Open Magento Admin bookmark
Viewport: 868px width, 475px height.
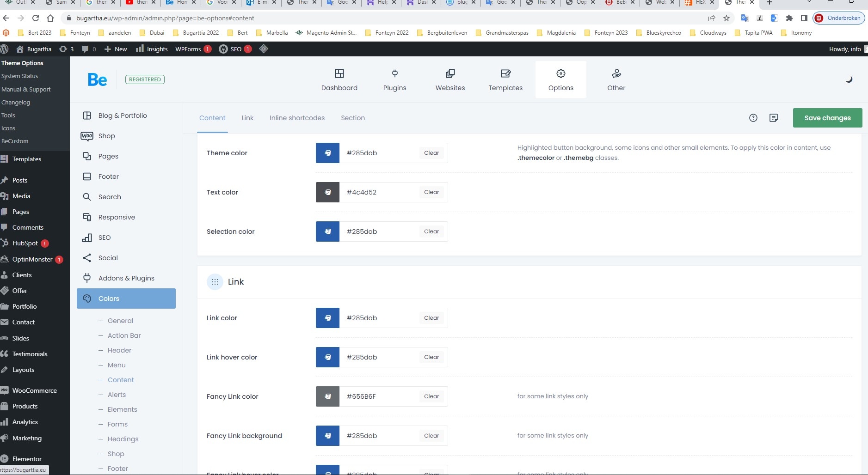326,33
